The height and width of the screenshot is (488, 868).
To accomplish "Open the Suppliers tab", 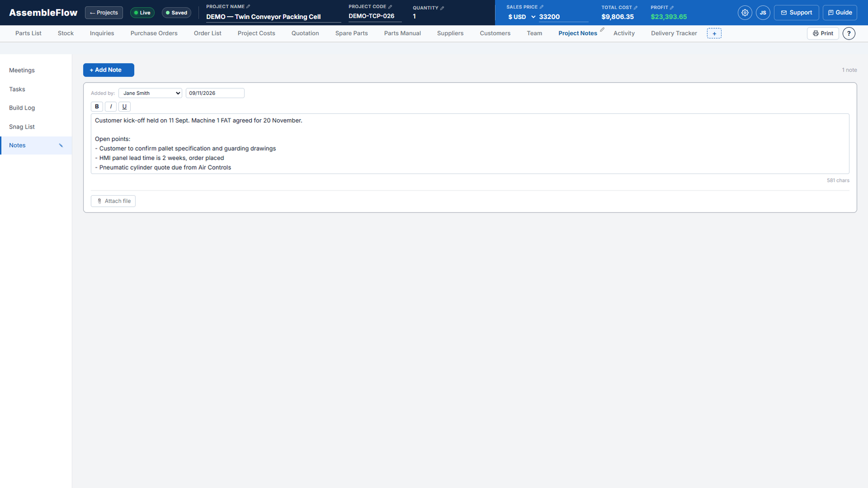I will click(450, 34).
